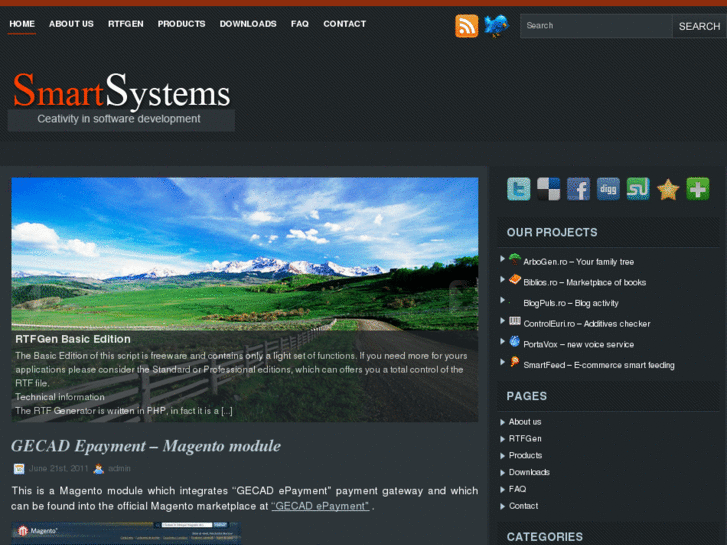Click the calendar icon by June 21st date
Viewport: 727px width, 545px height.
click(19, 469)
